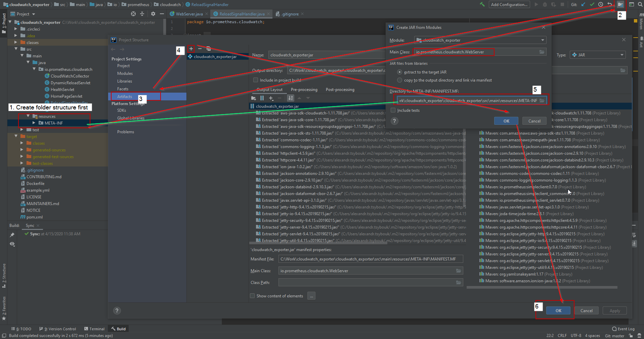
Task: Switch to .gitignore editor tab
Action: tap(290, 14)
